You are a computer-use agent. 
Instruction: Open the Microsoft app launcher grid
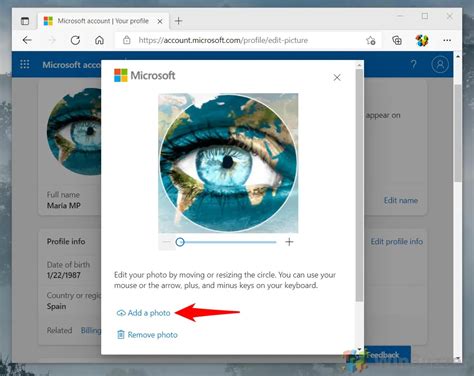tap(25, 64)
